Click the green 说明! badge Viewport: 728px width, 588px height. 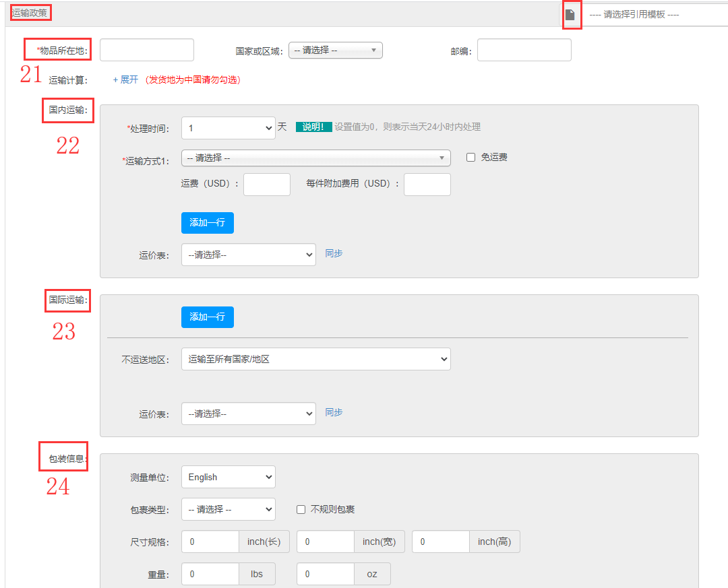[x=313, y=127]
